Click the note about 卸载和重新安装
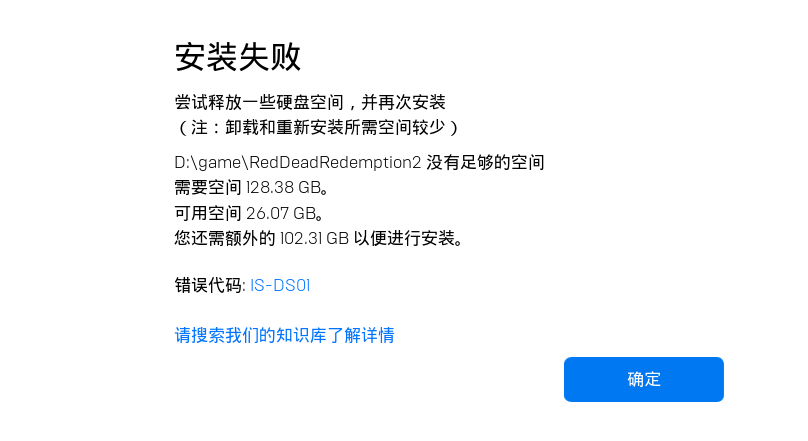 click(x=318, y=127)
